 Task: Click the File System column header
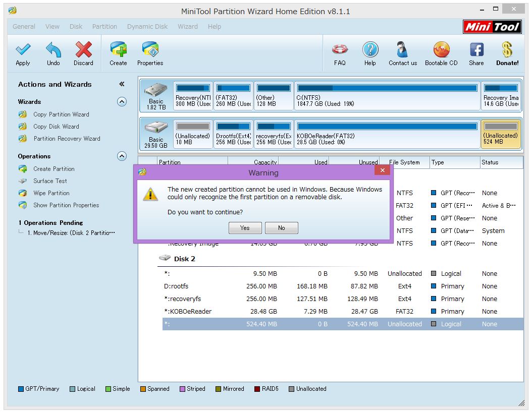404,162
